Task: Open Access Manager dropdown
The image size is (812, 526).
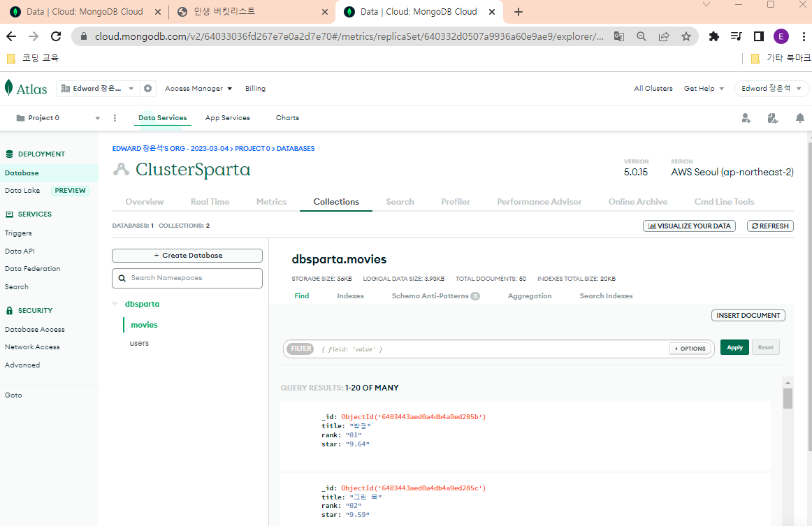Action: [198, 89]
